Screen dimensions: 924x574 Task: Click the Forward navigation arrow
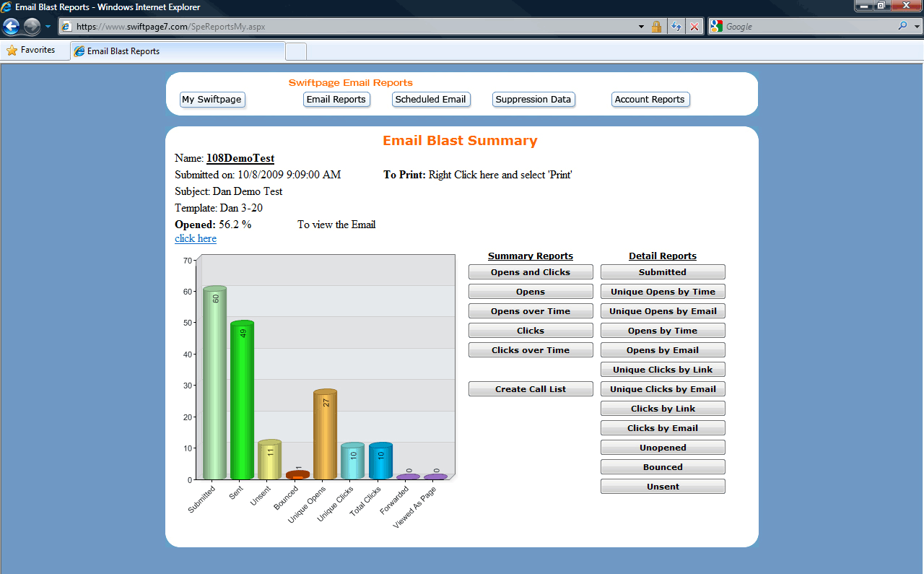(32, 27)
